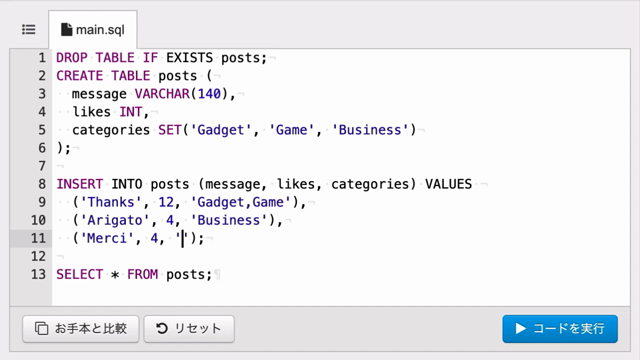Click line number 11 in gutter
This screenshot has width=640, height=360.
38,238
